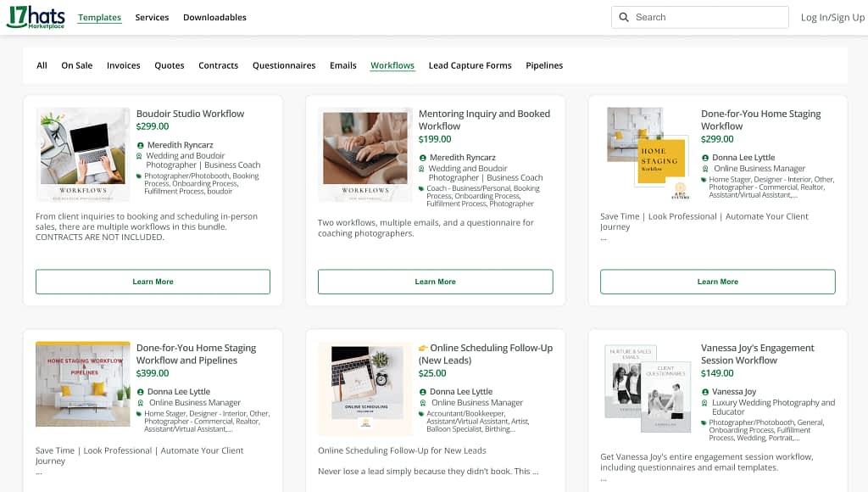Click the $199.00 price text
Image resolution: width=868 pixels, height=492 pixels.
(435, 139)
